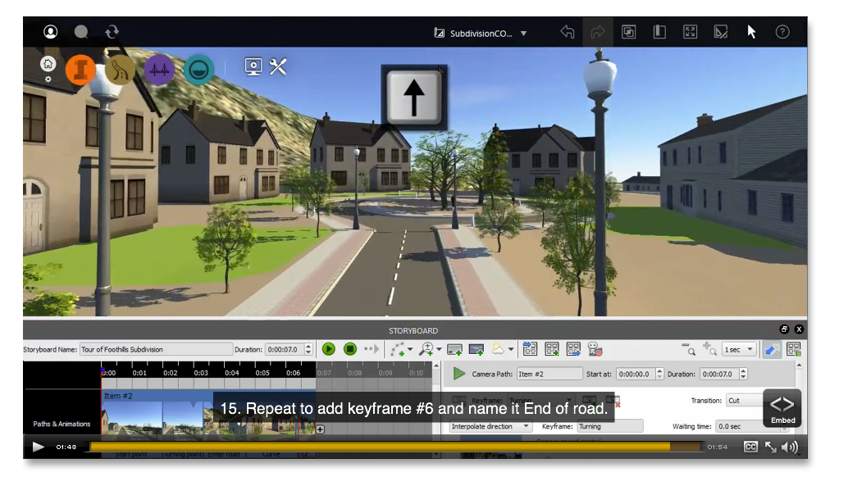Select the pointer arrow tool

click(752, 32)
